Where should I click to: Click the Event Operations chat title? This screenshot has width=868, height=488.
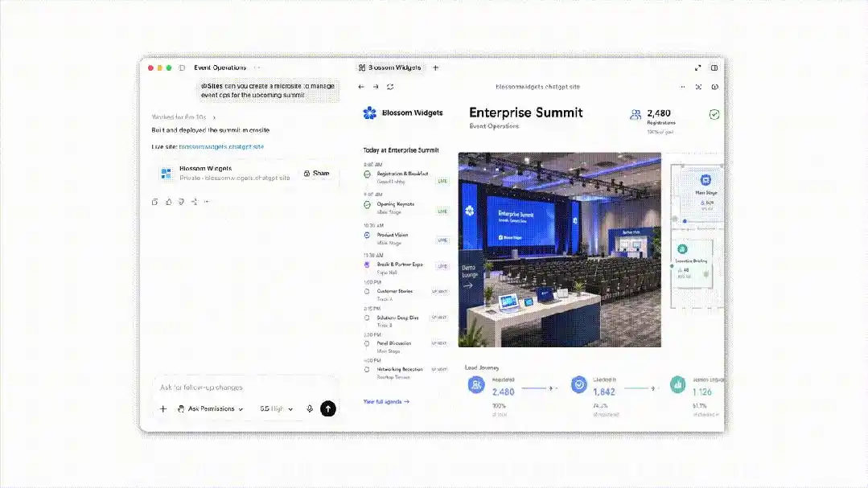pos(220,68)
